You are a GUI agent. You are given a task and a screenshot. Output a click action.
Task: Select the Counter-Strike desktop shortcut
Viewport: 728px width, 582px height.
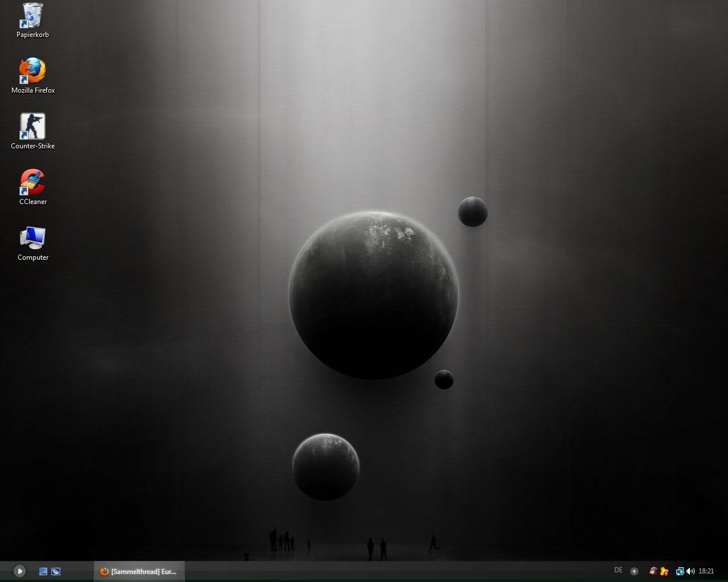pyautogui.click(x=32, y=126)
